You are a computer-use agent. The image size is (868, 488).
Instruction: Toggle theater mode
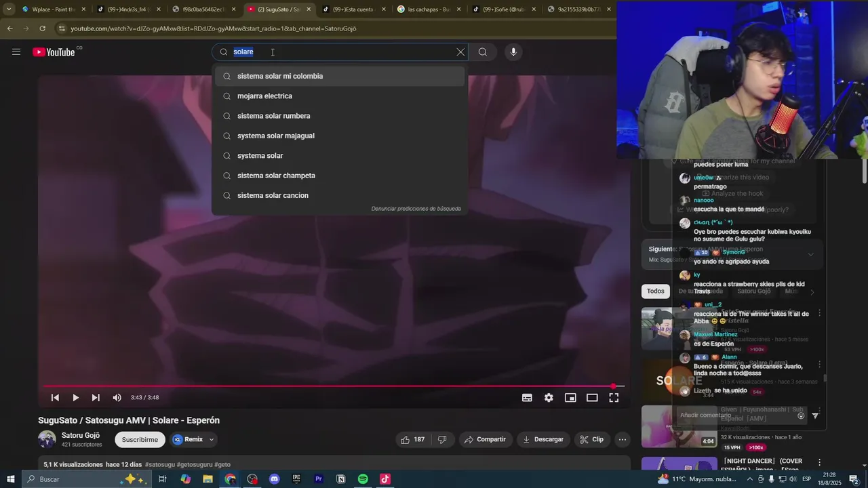pos(592,398)
